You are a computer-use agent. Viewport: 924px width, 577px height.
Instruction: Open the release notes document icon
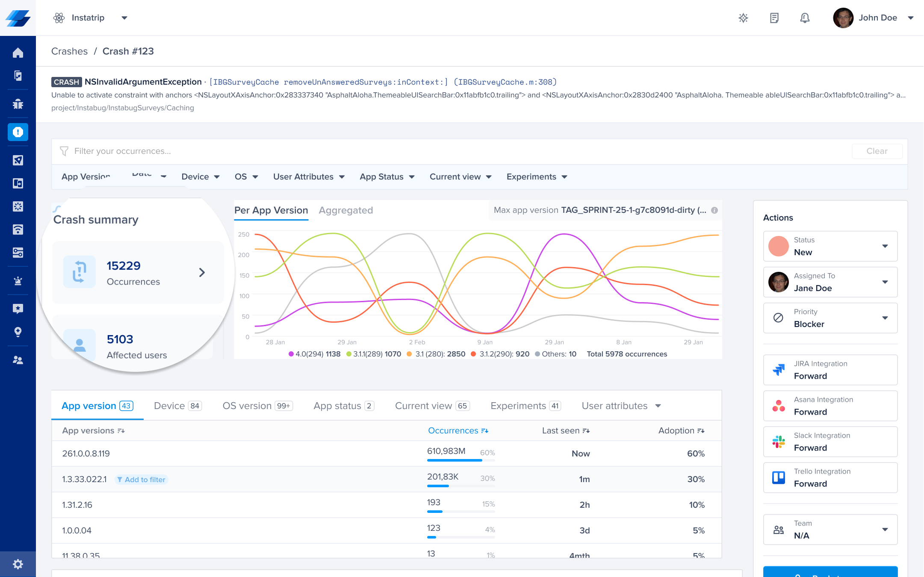coord(774,18)
